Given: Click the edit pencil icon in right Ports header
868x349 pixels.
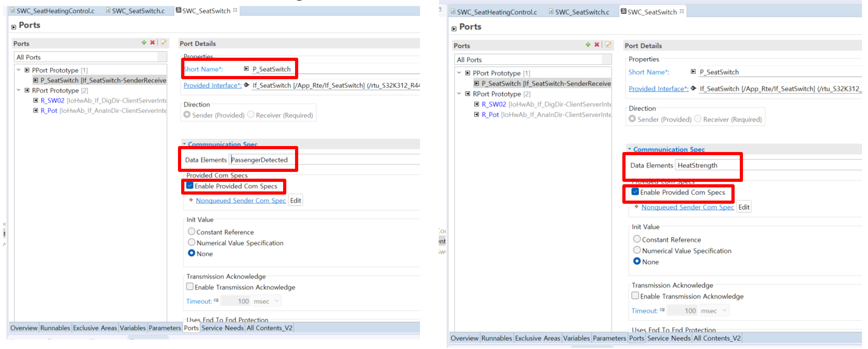Looking at the screenshot, I should click(x=608, y=45).
